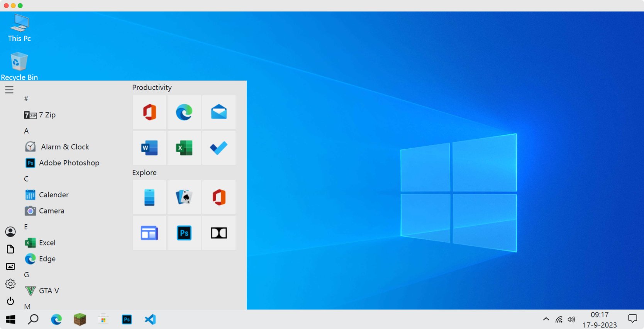Click the C letter header in app list
This screenshot has height=329, width=644.
pyautogui.click(x=26, y=179)
